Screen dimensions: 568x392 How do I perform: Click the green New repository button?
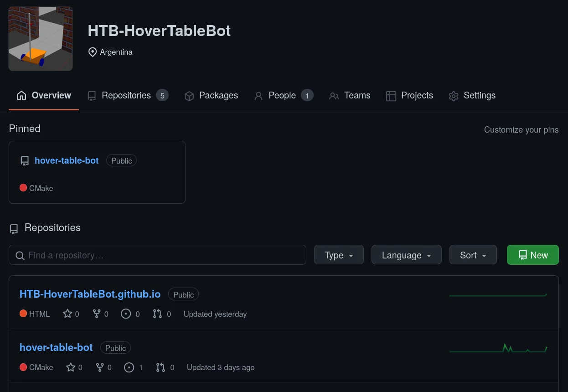pos(532,255)
